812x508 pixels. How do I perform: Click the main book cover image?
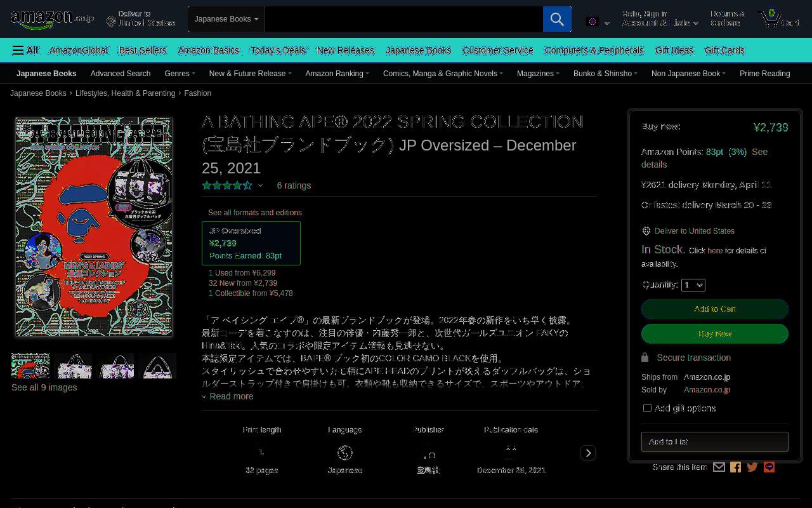(x=94, y=226)
